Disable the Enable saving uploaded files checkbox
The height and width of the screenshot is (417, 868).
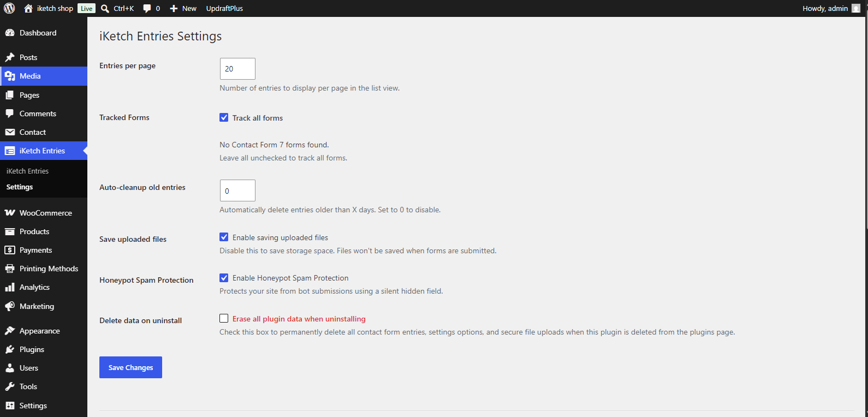(224, 237)
